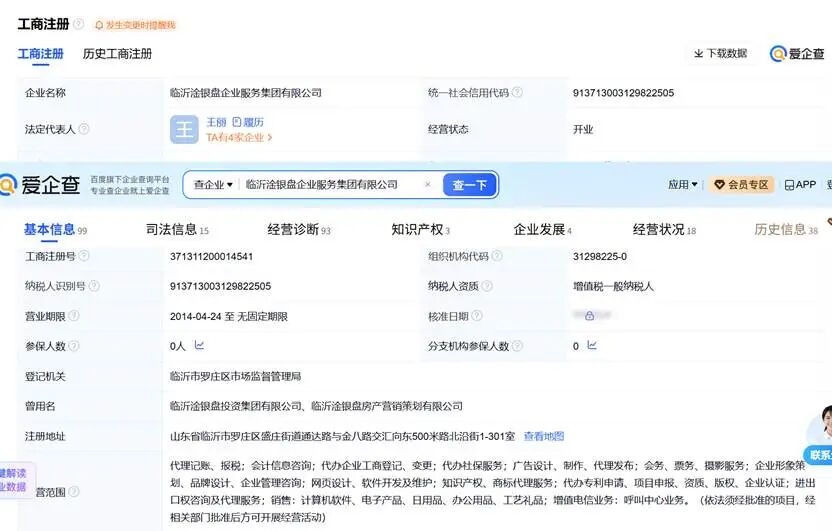The image size is (832, 531).
Task: Click help icon beside 工商注册号
Action: pos(84,256)
